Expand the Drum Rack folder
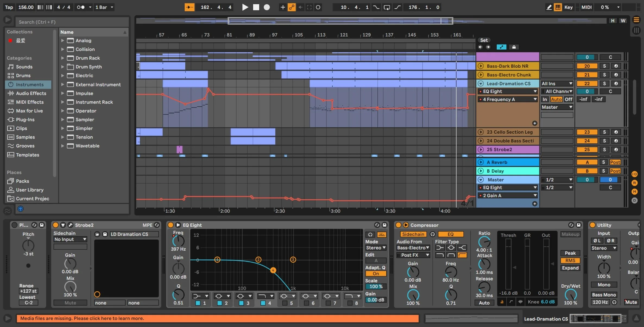 pos(63,58)
